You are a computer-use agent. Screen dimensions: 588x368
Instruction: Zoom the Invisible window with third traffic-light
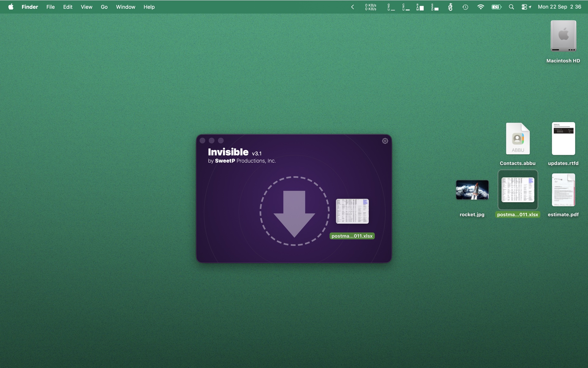coord(221,140)
